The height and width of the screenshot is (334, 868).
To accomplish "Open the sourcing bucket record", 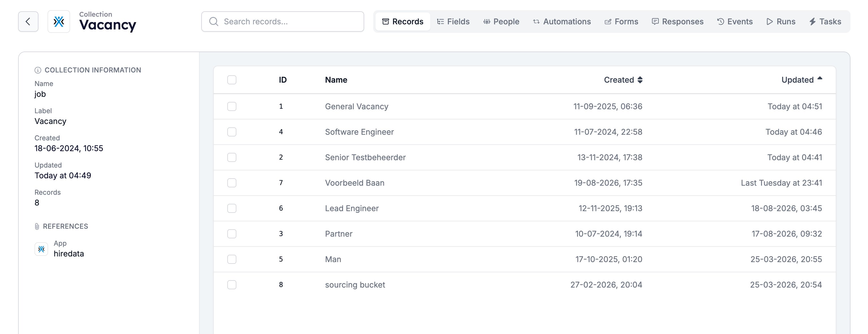I will click(x=355, y=285).
